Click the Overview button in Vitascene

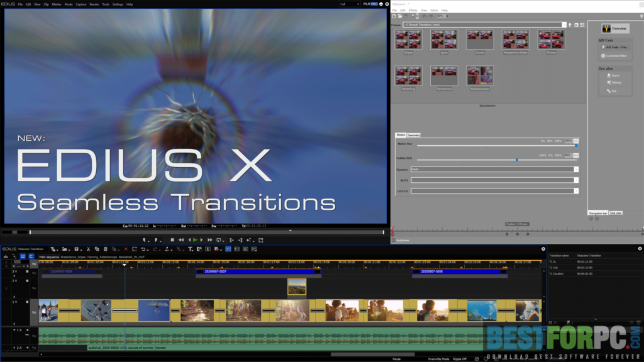(615, 28)
